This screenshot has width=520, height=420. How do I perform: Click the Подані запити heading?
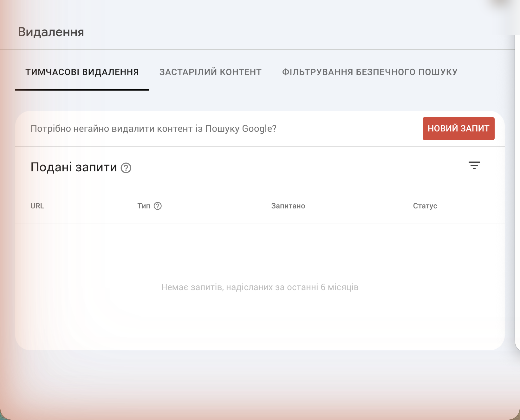tap(74, 167)
